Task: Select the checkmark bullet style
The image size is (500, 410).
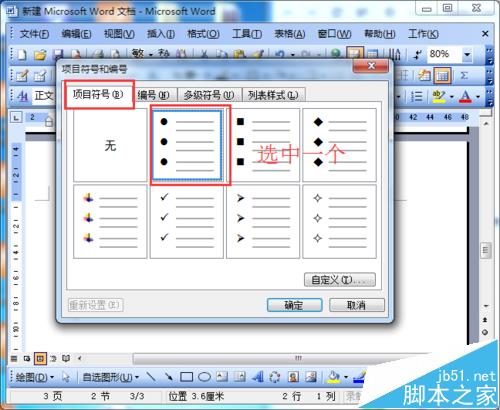Action: point(187,222)
